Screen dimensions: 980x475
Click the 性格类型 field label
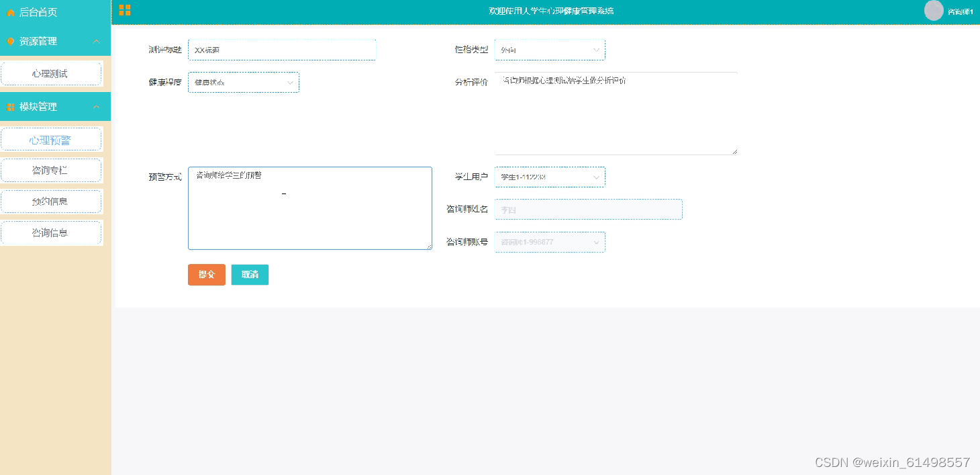click(x=471, y=50)
